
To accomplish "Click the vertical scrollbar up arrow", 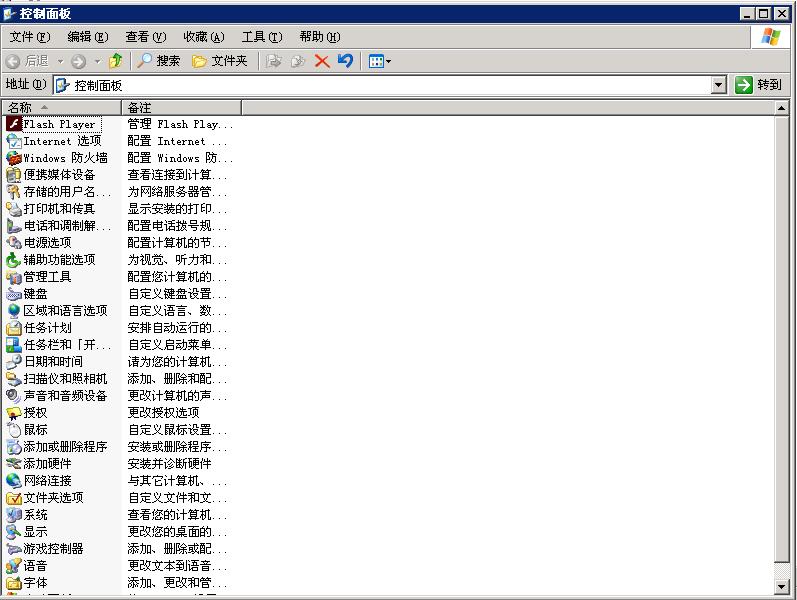I will (782, 108).
